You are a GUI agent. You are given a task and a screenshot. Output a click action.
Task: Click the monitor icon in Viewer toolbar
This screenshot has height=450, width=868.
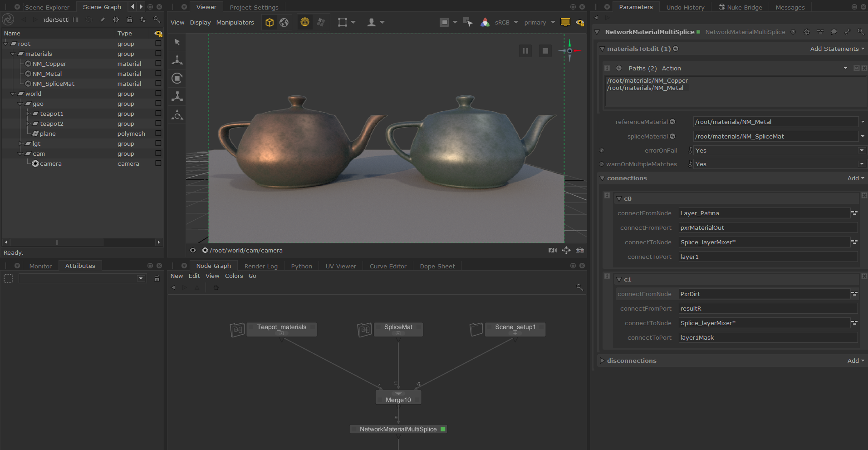coord(565,22)
